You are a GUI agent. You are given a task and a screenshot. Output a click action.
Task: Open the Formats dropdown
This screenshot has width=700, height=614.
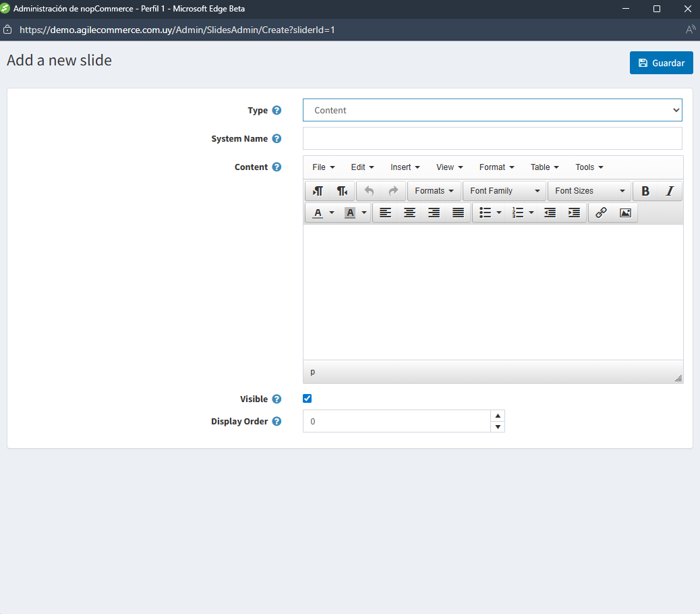434,191
